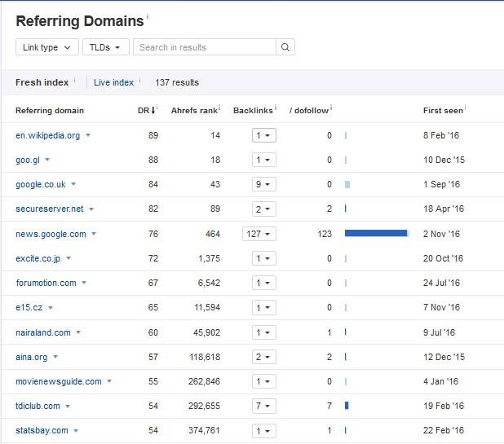
Task: Switch to Live index tab
Action: coord(113,82)
